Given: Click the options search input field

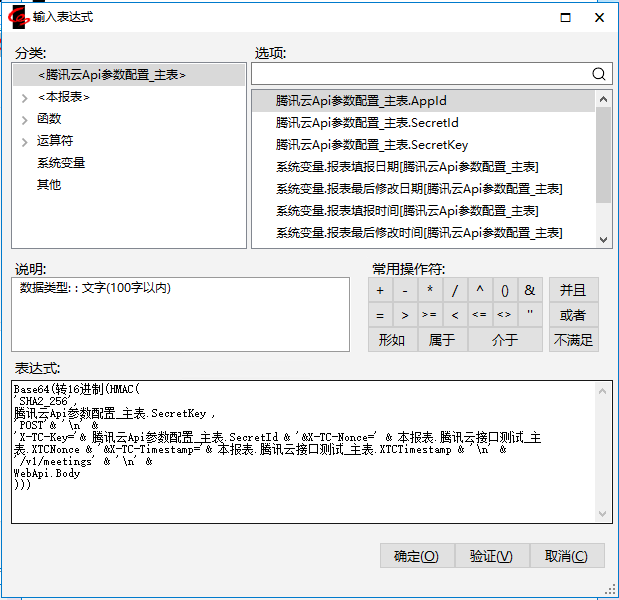Looking at the screenshot, I should pos(420,74).
